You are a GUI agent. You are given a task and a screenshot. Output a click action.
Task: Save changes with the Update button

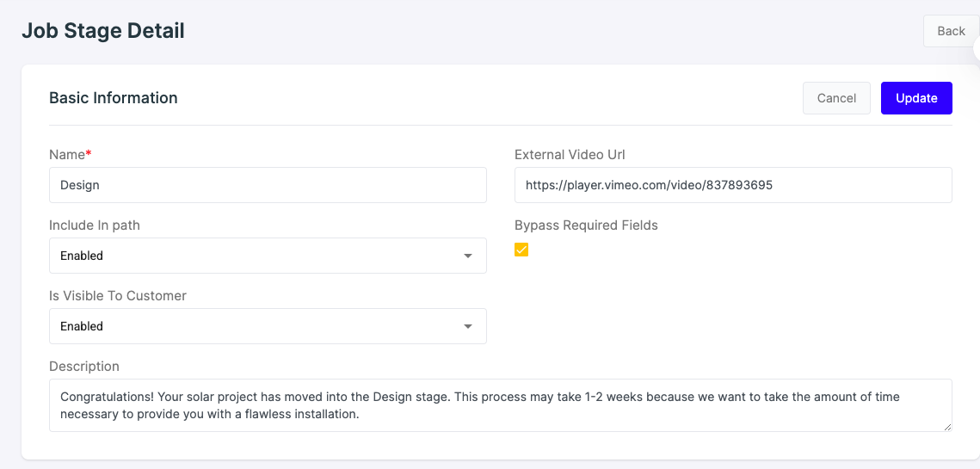click(916, 98)
